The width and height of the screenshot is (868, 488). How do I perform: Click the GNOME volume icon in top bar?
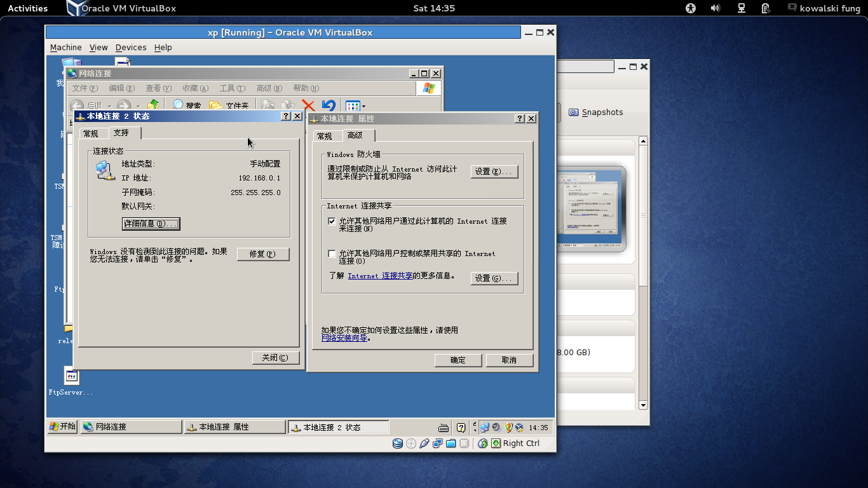pos(715,8)
